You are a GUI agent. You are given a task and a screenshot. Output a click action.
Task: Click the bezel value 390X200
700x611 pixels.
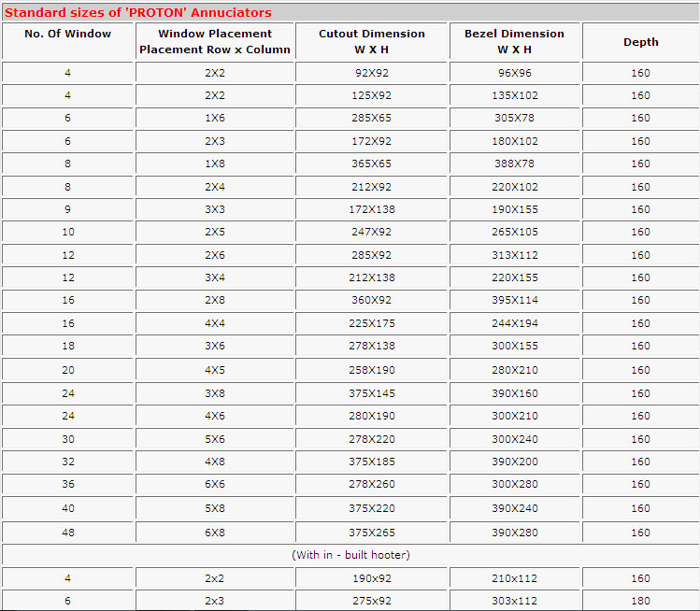click(x=515, y=462)
